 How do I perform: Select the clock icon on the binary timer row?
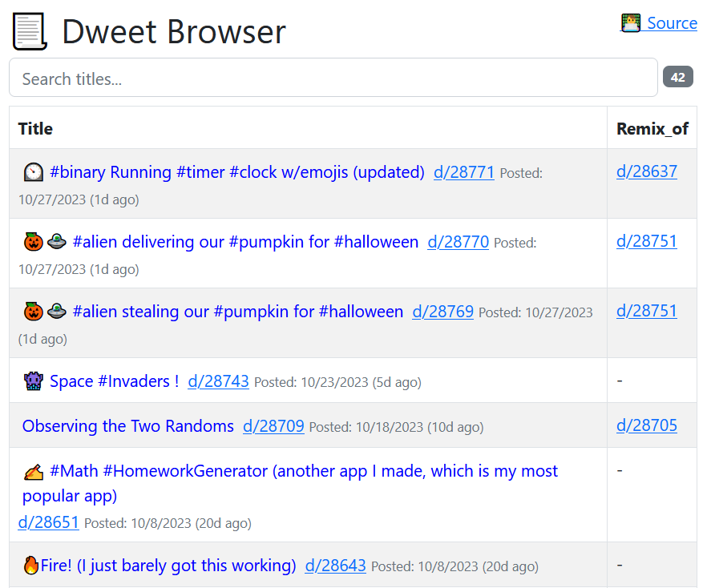[x=31, y=171]
